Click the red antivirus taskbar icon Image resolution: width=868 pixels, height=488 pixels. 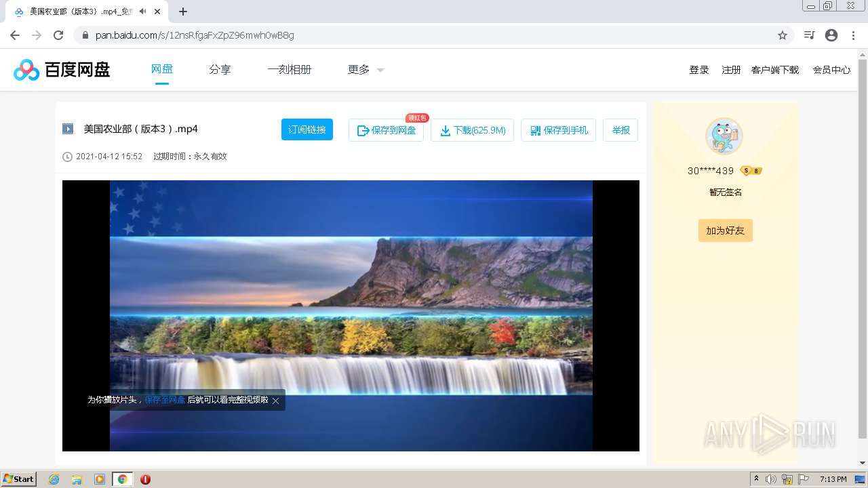point(145,479)
